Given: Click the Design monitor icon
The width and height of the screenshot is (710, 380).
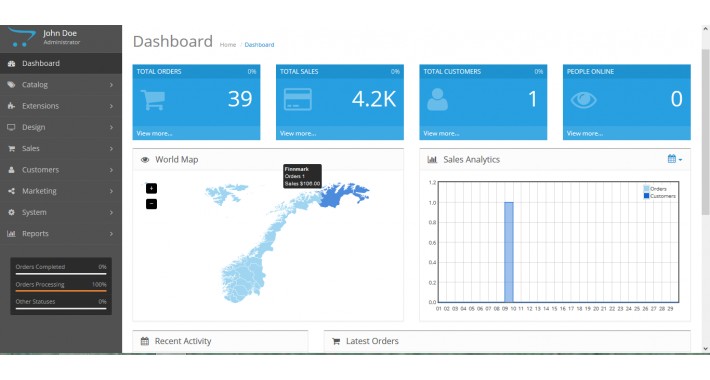Looking at the screenshot, I should tap(11, 127).
